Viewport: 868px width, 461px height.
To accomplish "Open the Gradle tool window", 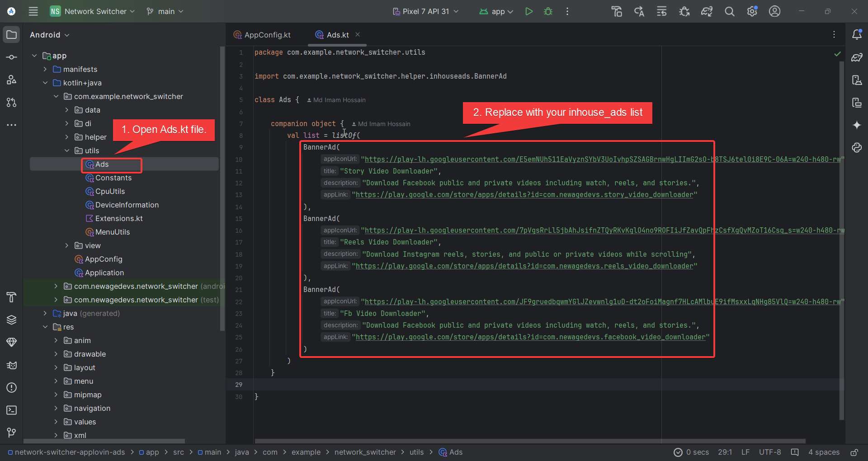I will (857, 57).
